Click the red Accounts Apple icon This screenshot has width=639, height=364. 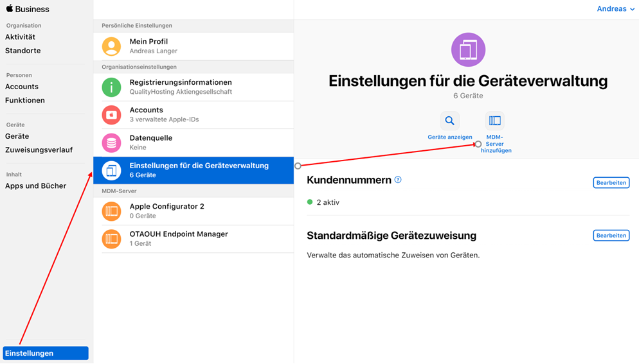(x=111, y=115)
